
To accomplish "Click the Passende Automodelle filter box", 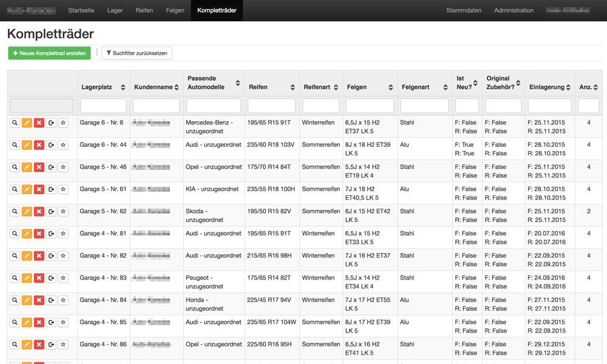I will [213, 106].
